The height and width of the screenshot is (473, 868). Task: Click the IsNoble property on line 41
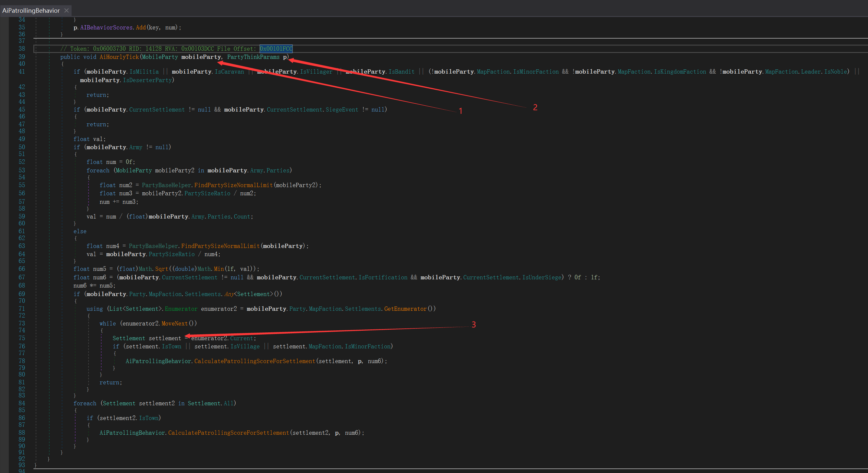click(836, 72)
